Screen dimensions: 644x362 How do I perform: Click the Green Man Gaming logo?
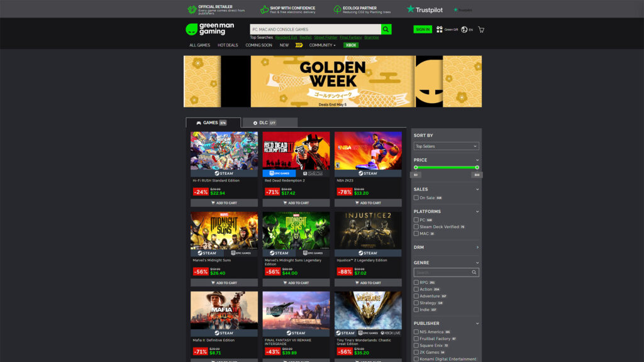click(x=209, y=28)
